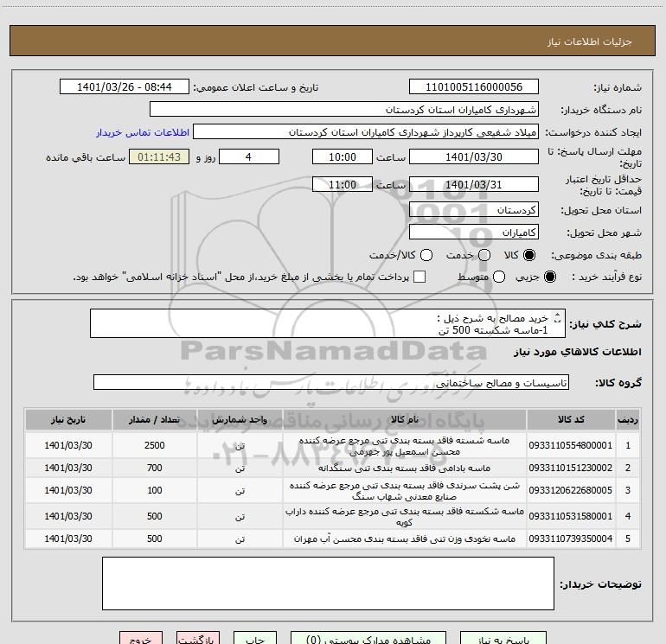This screenshot has height=644, width=666.
Task: Select the متوسط purchase type radio
Action: coord(499,277)
